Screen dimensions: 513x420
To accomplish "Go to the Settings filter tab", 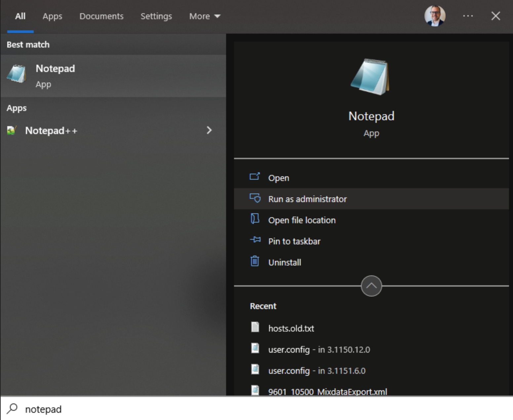I will 156,16.
